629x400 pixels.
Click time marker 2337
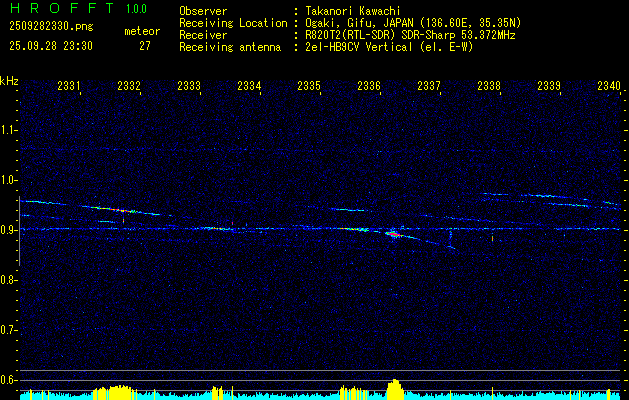pos(429,85)
